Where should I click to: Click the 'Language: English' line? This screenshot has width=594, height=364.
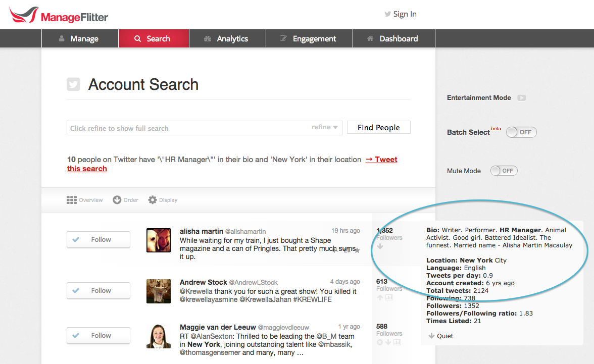coord(456,268)
